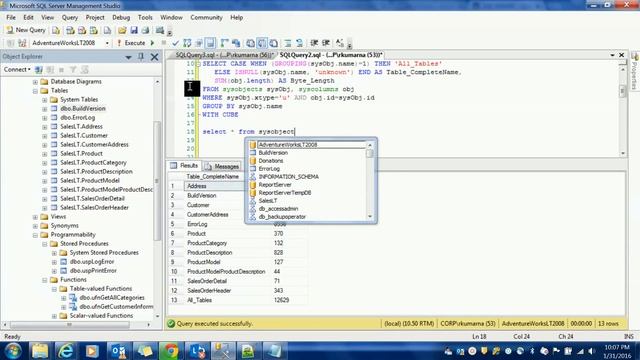The image size is (640, 360).
Task: Collapse the Tables folder node
Action: 36,91
